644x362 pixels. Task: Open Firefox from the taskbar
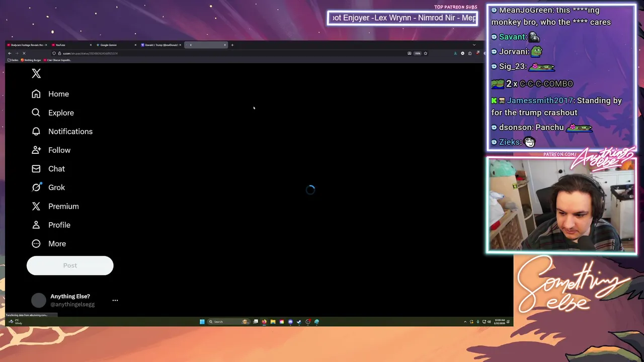[264, 322]
